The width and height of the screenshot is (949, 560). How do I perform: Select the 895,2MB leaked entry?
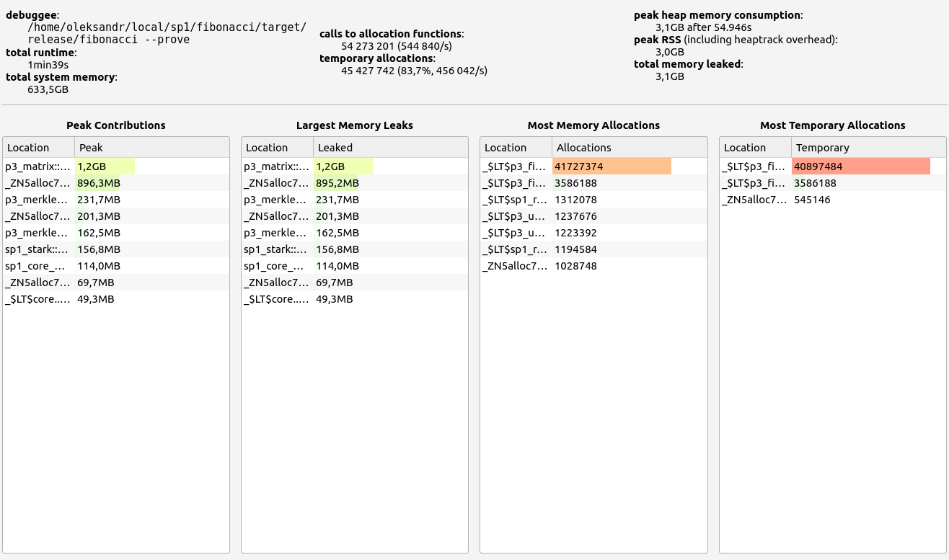[337, 183]
